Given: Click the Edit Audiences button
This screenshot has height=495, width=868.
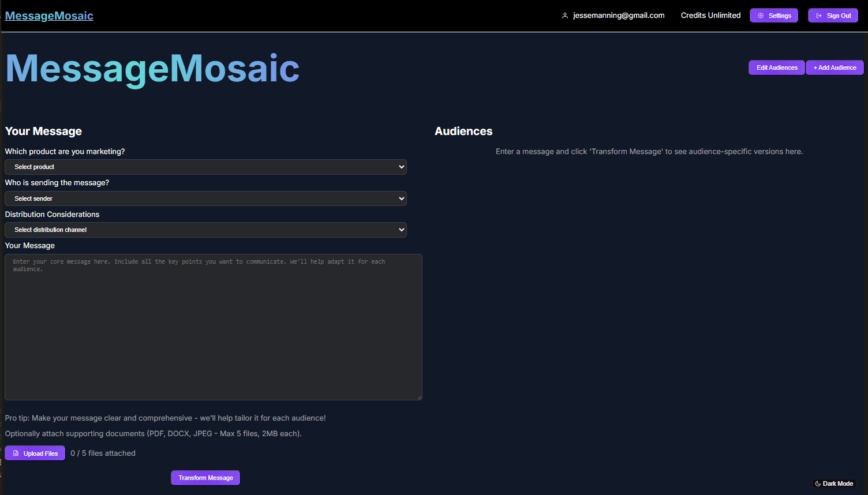Looking at the screenshot, I should click(x=776, y=67).
